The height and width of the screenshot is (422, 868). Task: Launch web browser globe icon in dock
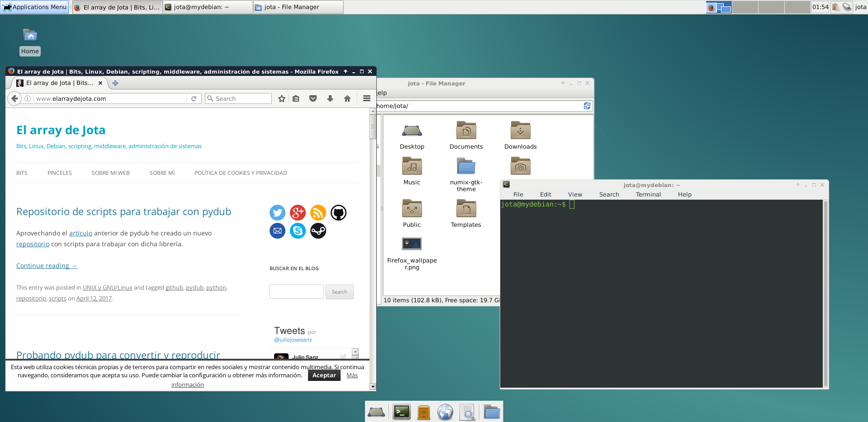click(445, 412)
